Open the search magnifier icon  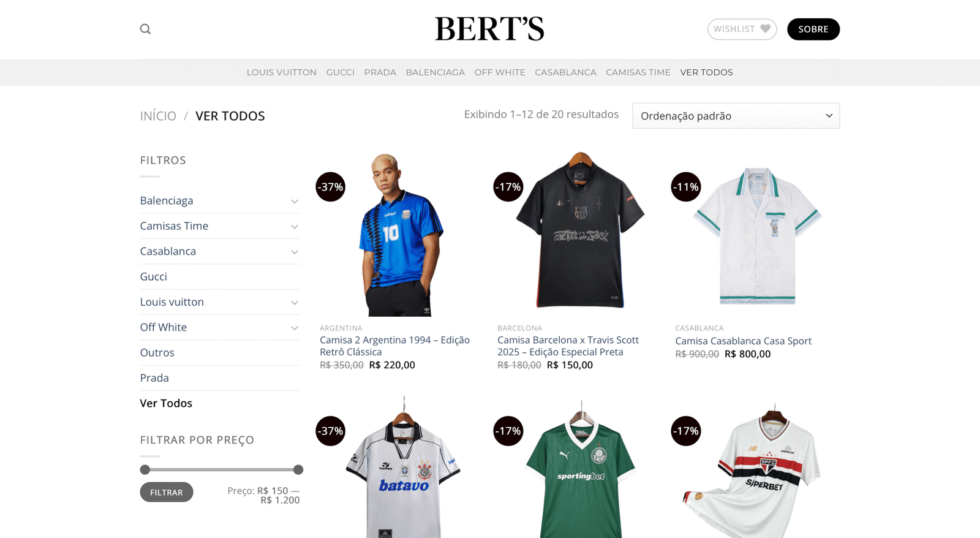coord(145,29)
